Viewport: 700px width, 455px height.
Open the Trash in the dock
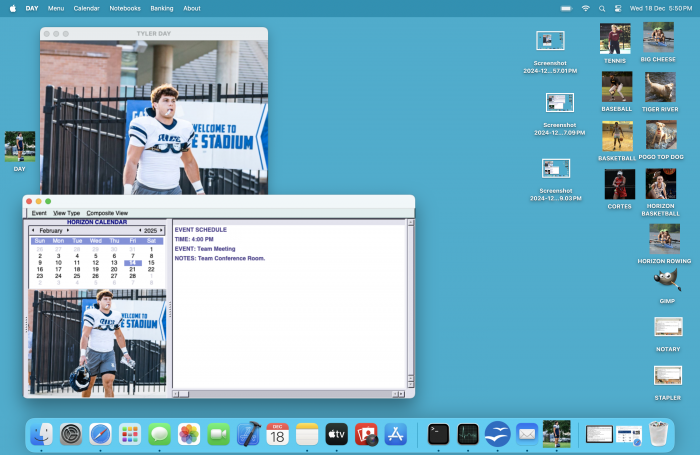pos(658,434)
